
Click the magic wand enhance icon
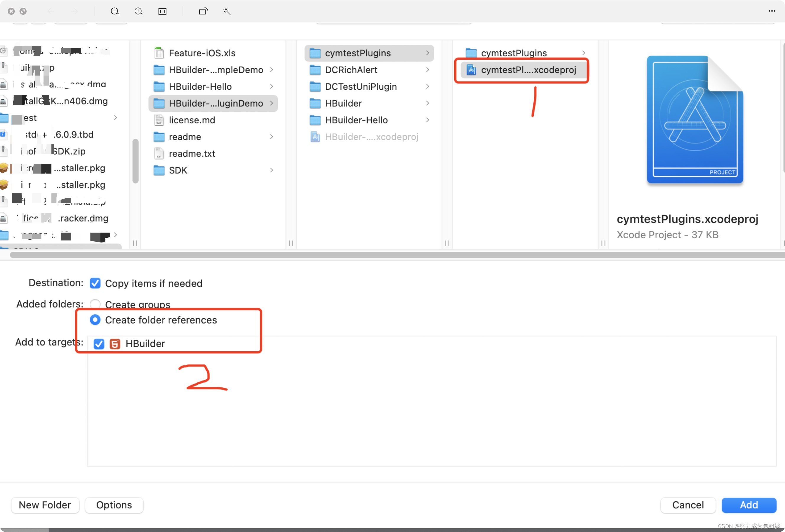[227, 12]
